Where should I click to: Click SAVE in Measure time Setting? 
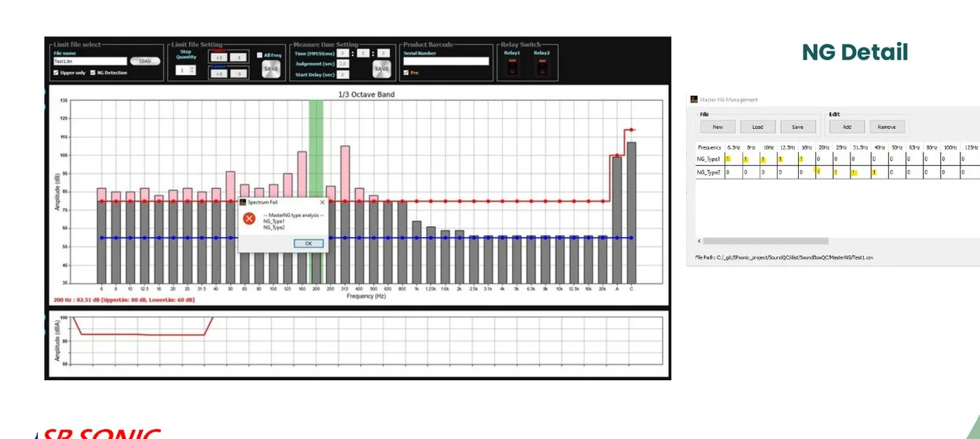[x=381, y=69]
